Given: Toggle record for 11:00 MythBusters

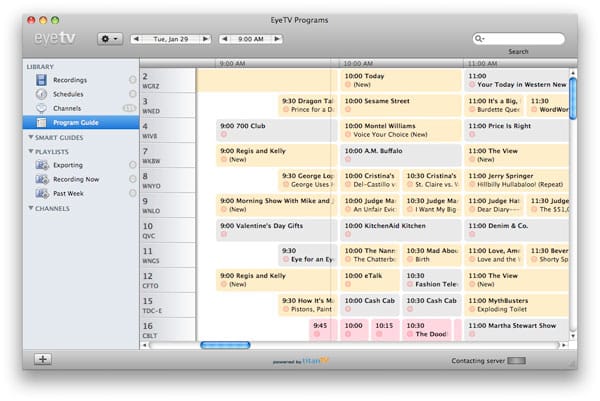Looking at the screenshot, I should click(472, 309).
